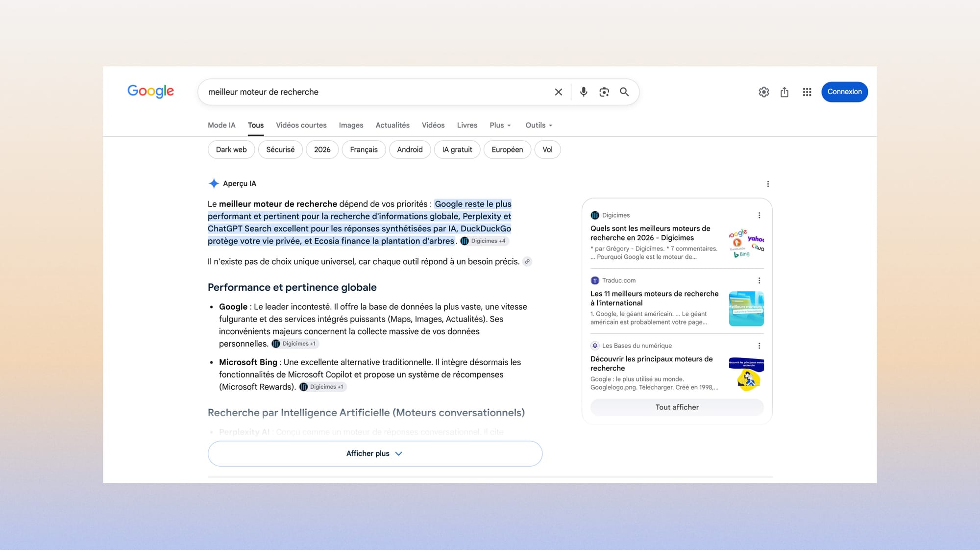Click the Traduc.com favicon in the source panel
This screenshot has height=550, width=980.
coord(595,280)
